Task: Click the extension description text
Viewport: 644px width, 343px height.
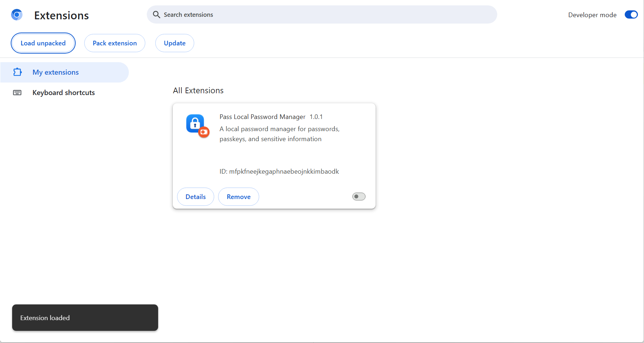Action: [x=280, y=134]
